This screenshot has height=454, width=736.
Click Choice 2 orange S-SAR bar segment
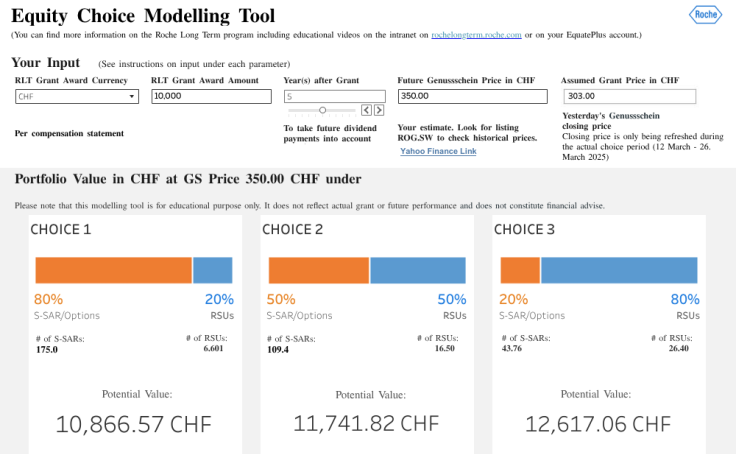[318, 270]
